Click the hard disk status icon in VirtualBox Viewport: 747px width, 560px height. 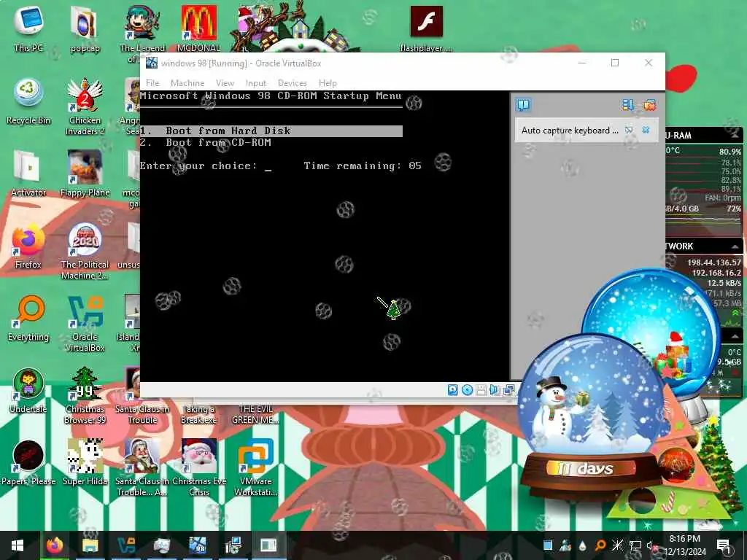click(x=452, y=390)
